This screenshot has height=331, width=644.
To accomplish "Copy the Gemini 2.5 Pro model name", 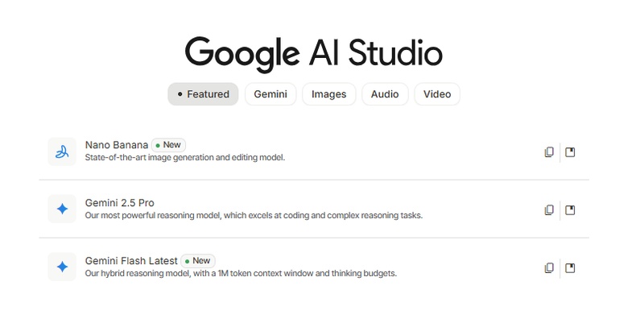I will point(549,210).
